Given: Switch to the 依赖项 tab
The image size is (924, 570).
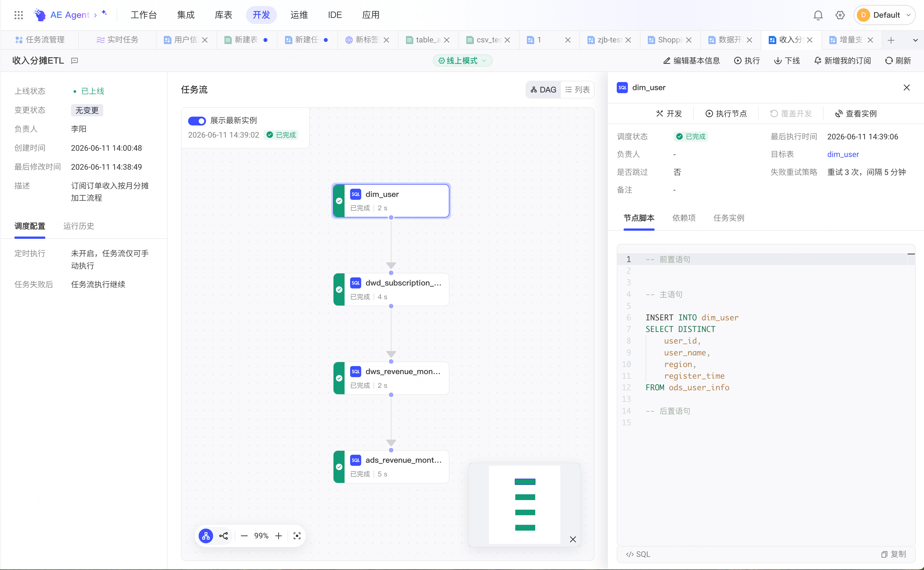Looking at the screenshot, I should pyautogui.click(x=684, y=218).
